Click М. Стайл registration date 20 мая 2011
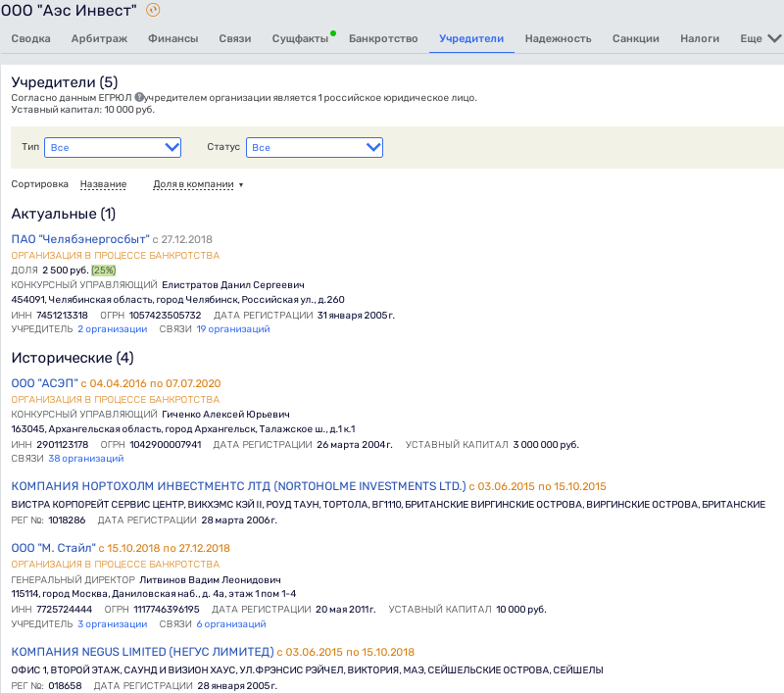This screenshot has height=693, width=784. pyautogui.click(x=346, y=609)
